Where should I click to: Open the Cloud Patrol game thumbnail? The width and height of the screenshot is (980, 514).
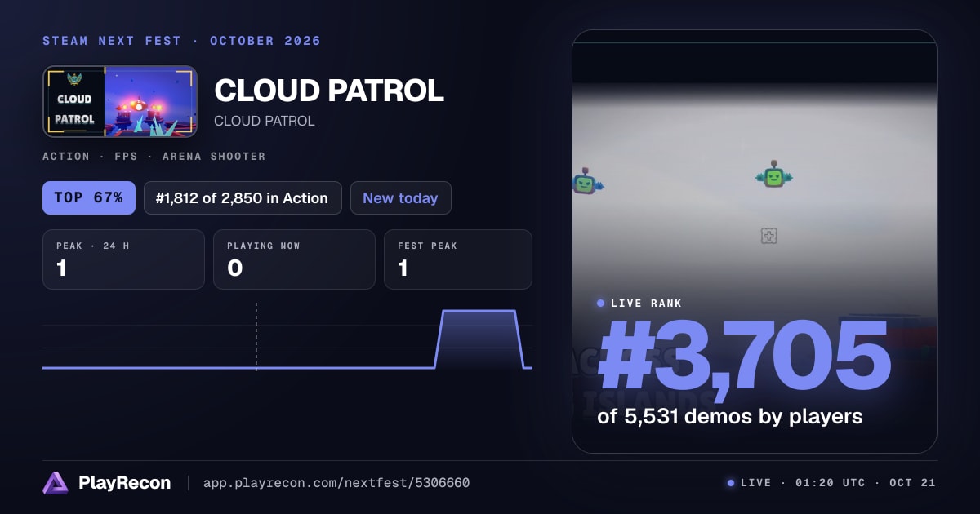pos(120,101)
